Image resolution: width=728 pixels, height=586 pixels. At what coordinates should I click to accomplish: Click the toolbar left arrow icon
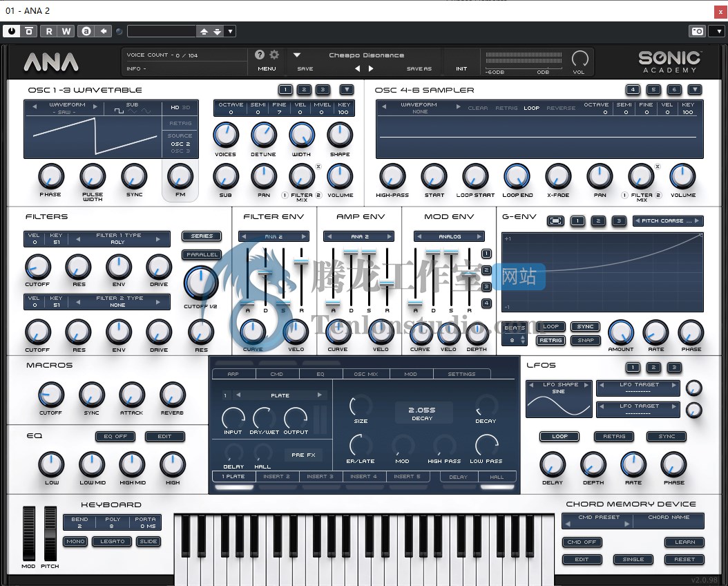pyautogui.click(x=104, y=31)
